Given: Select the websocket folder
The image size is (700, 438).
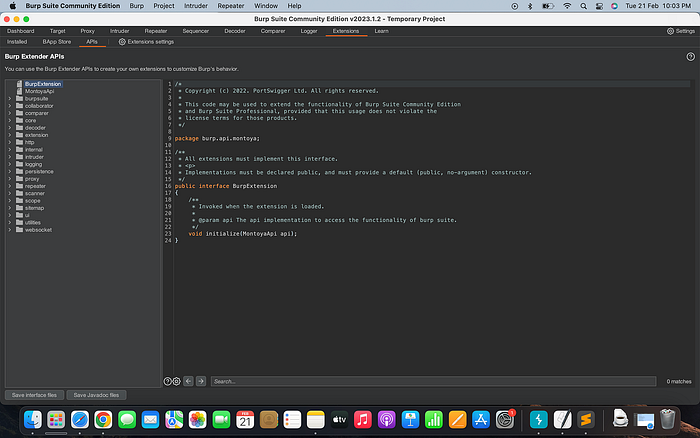Looking at the screenshot, I should (x=38, y=230).
